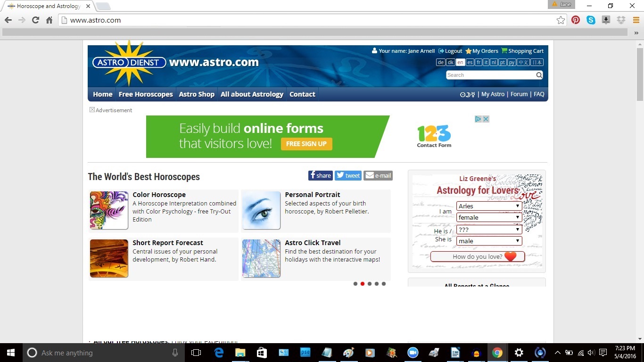644x362 pixels.
Task: Select the second carousel dot indicator
Action: pos(363,284)
